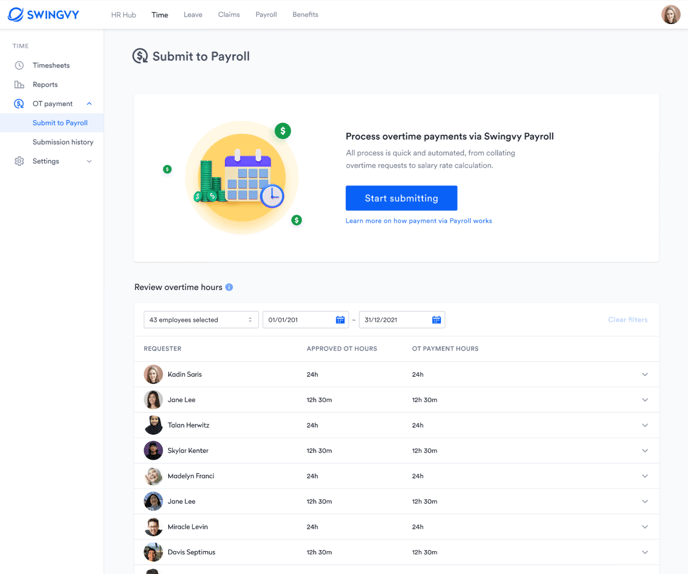Viewport: 688px width, 574px height.
Task: Expand Talan Herwitz row details
Action: tap(645, 425)
